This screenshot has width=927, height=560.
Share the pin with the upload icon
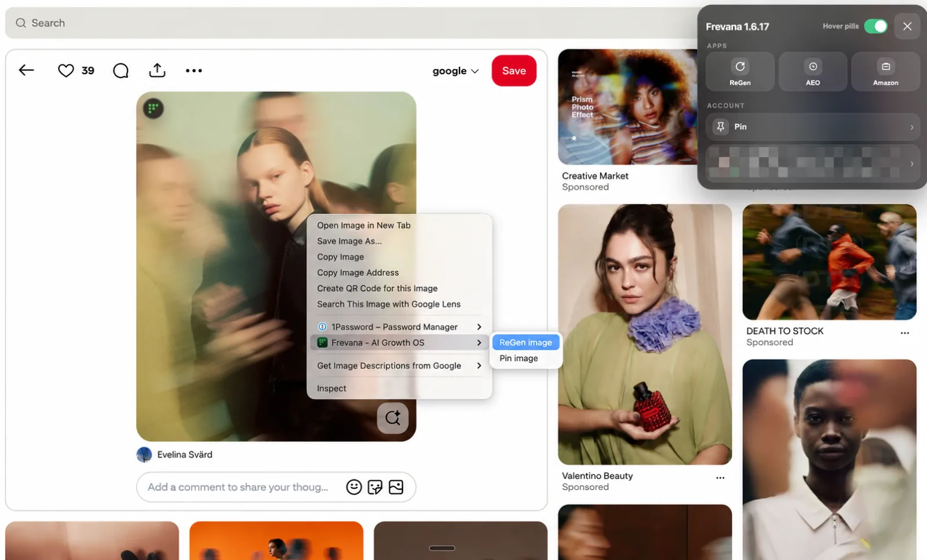[x=157, y=71]
